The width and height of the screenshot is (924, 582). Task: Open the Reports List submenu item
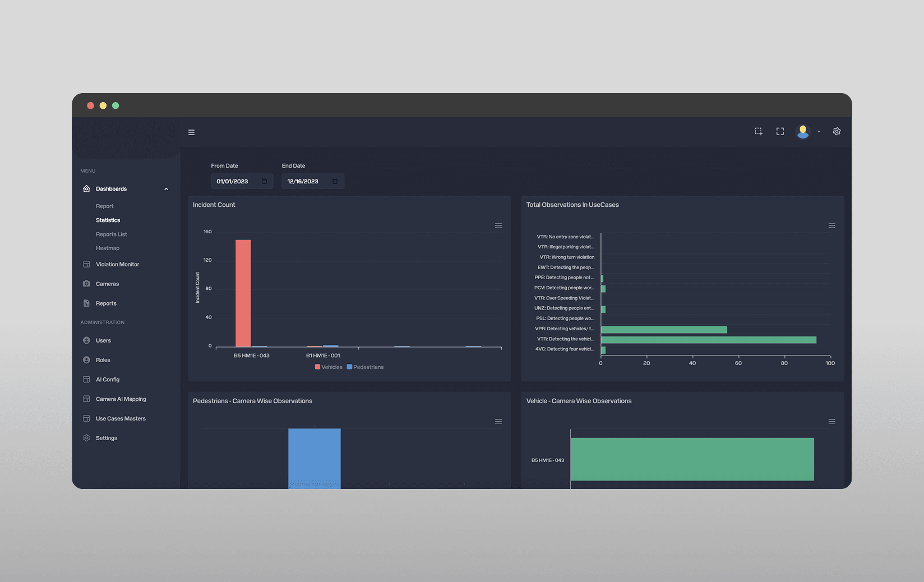point(111,234)
